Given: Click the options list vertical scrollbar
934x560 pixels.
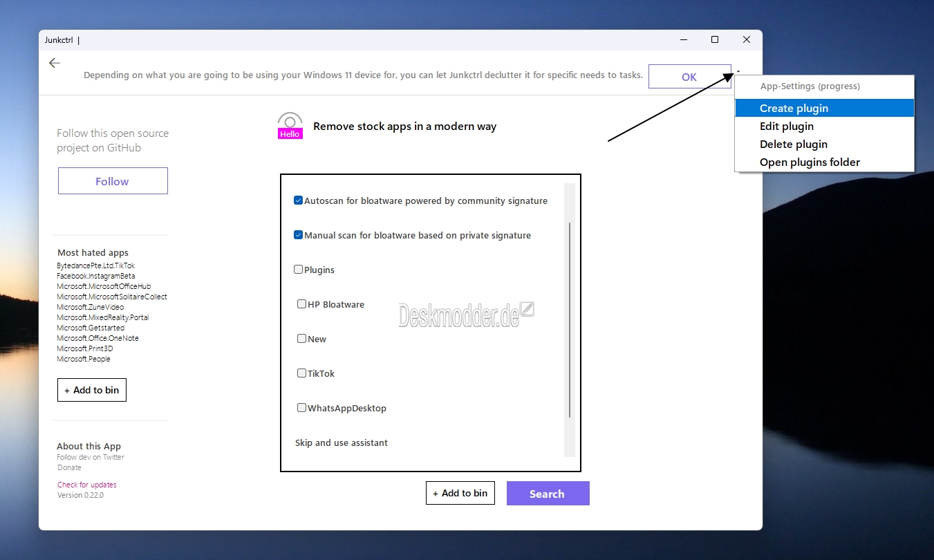Looking at the screenshot, I should (x=570, y=320).
